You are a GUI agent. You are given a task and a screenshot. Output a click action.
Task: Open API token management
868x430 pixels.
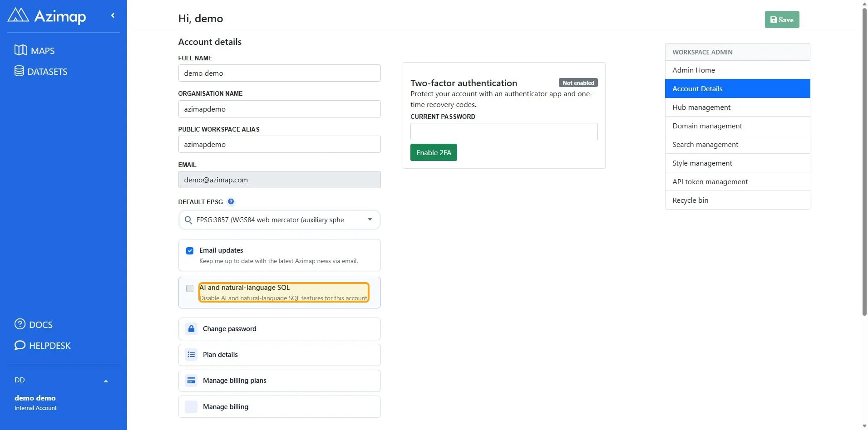pyautogui.click(x=737, y=181)
